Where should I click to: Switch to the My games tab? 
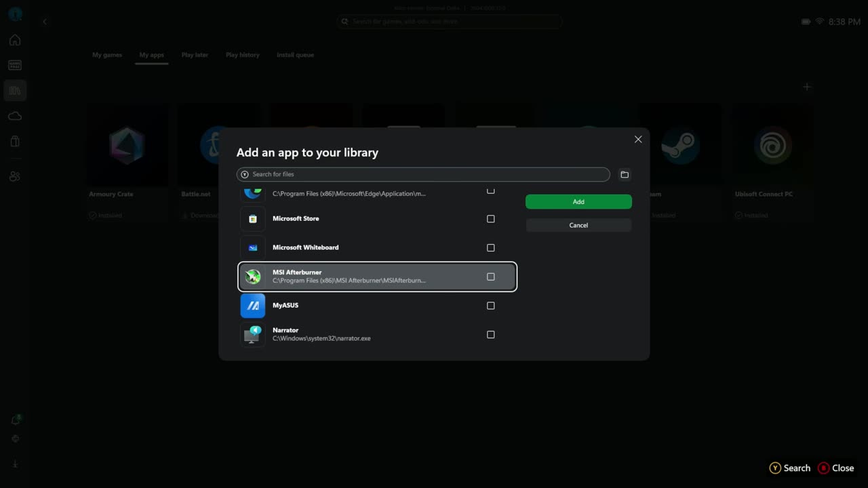(x=107, y=55)
